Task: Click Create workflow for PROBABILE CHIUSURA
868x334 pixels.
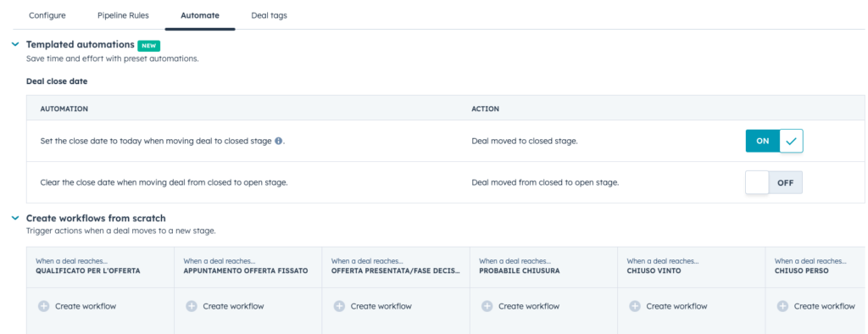Action: 522,306
